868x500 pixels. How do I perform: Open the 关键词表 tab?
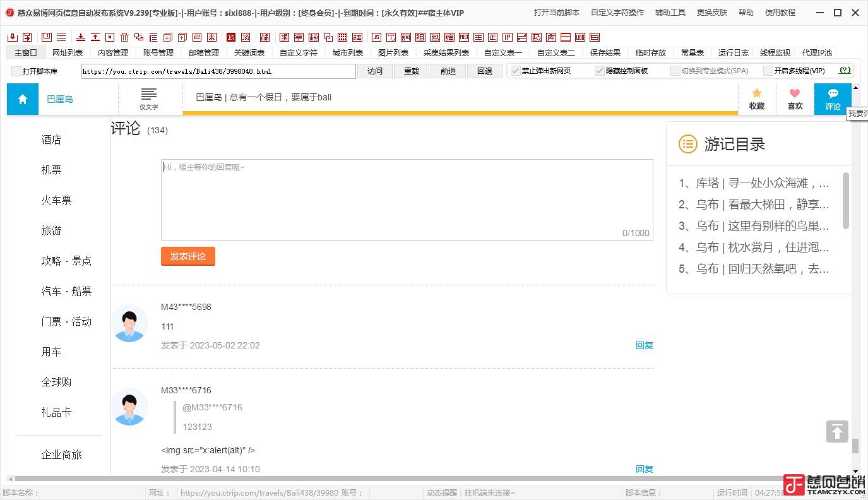pos(249,53)
